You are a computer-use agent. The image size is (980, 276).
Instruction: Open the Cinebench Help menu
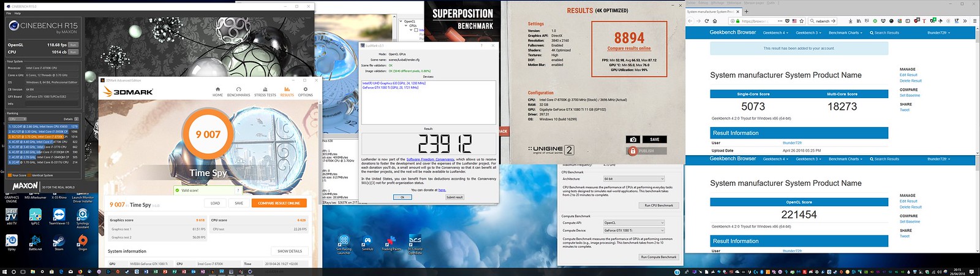tap(18, 13)
